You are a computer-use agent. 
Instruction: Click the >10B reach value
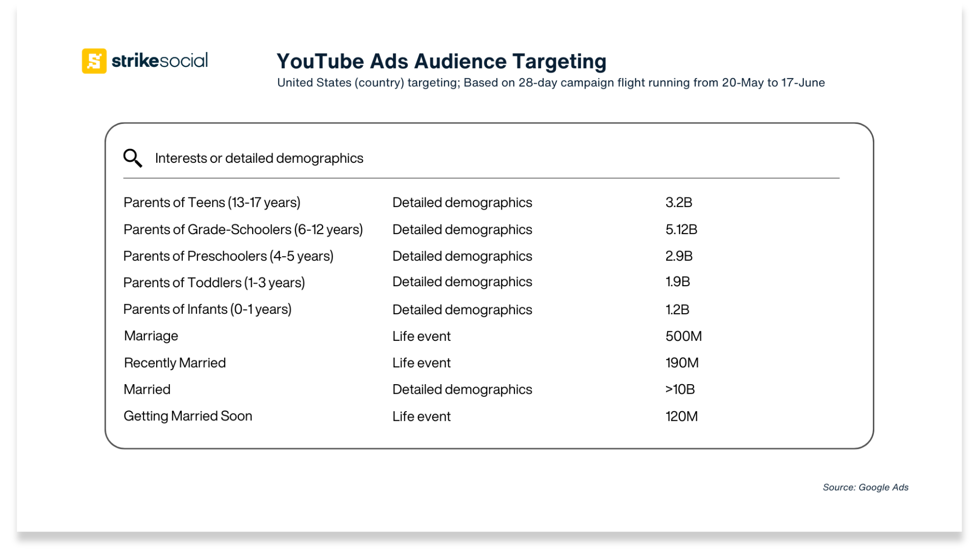tap(680, 389)
